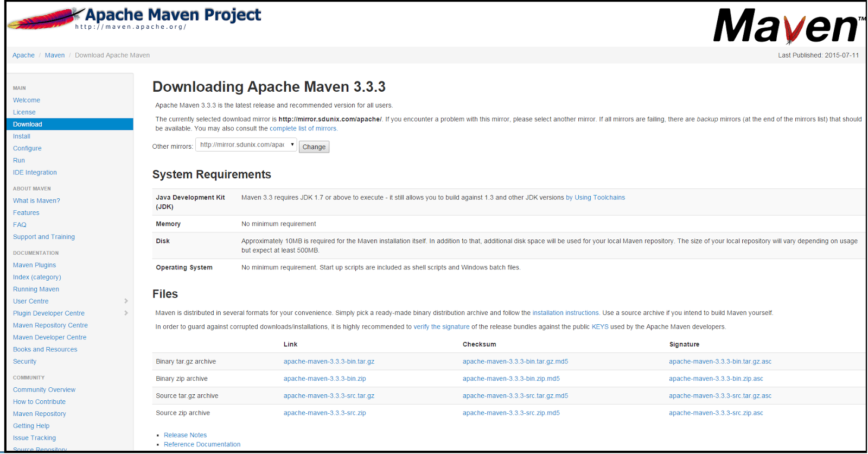The image size is (868, 454).
Task: Open Index (category) link
Action: [x=37, y=277]
